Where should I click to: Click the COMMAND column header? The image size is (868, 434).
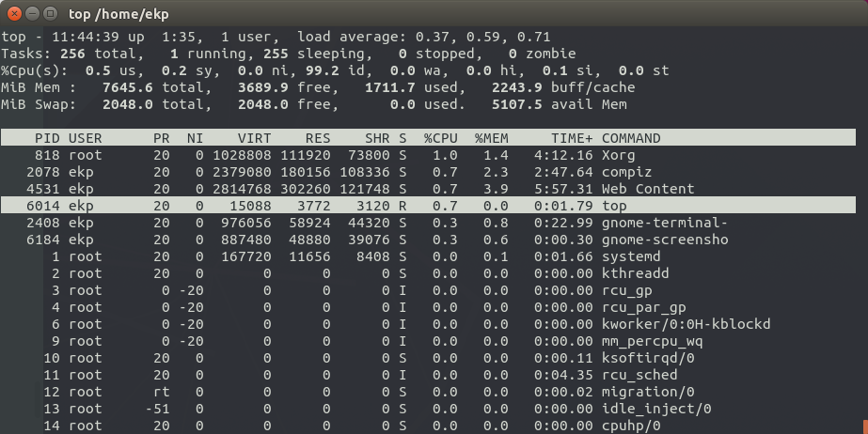pos(631,138)
